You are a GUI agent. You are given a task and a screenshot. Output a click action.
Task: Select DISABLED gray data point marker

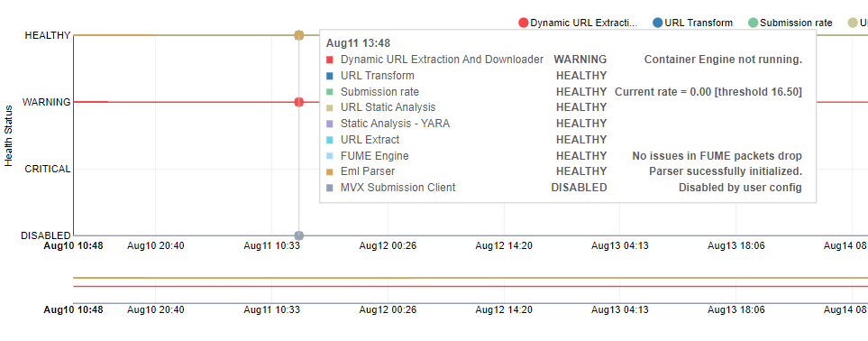299,235
